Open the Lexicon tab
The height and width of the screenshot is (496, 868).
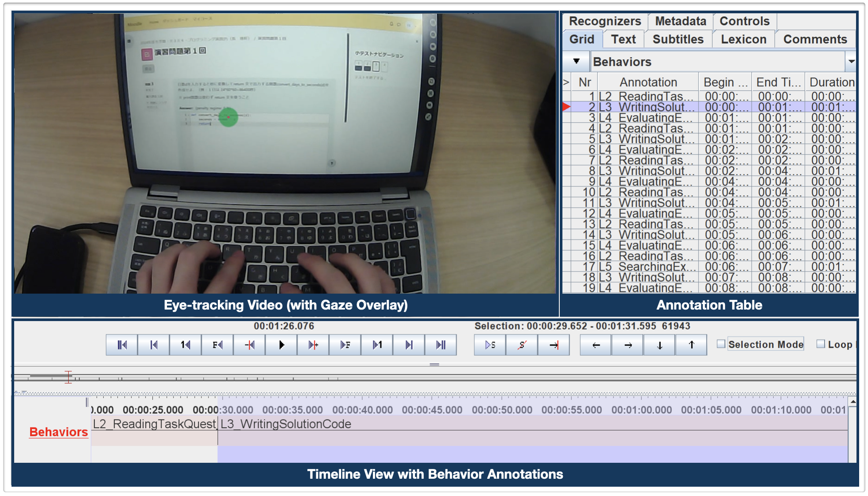744,39
